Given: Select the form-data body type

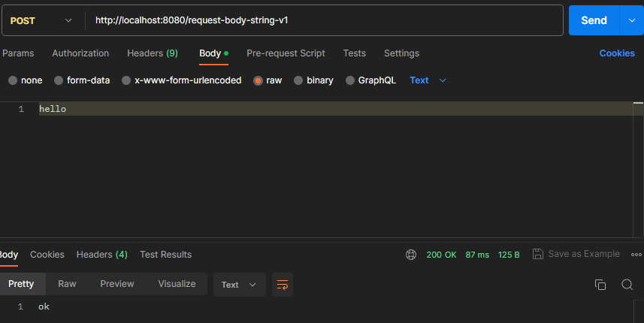Looking at the screenshot, I should coord(59,80).
